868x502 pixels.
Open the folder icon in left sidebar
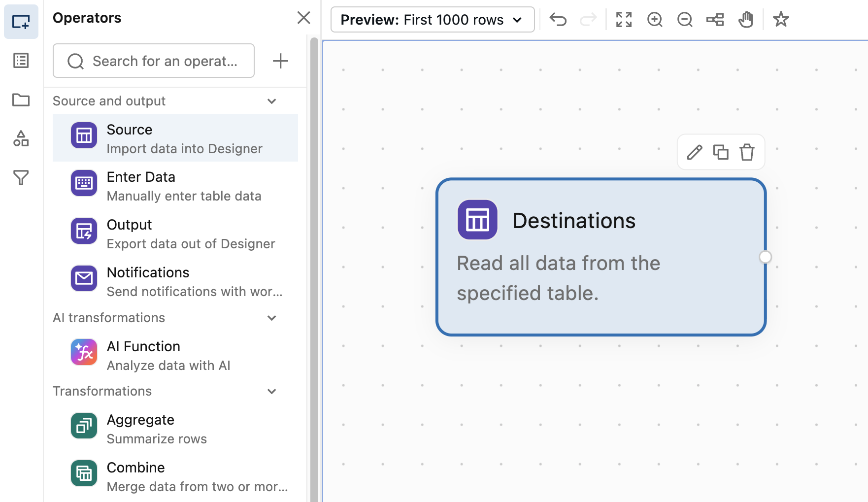[21, 100]
